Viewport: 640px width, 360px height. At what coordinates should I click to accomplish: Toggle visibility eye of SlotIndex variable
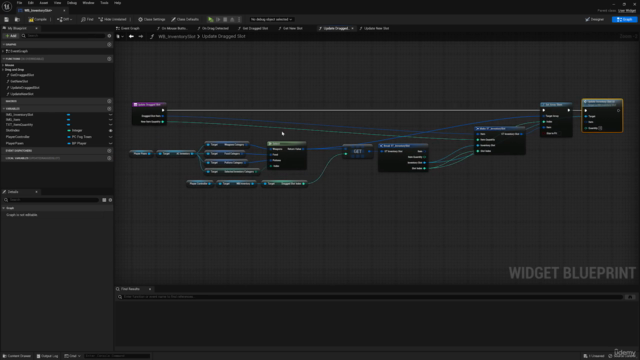pyautogui.click(x=110, y=131)
